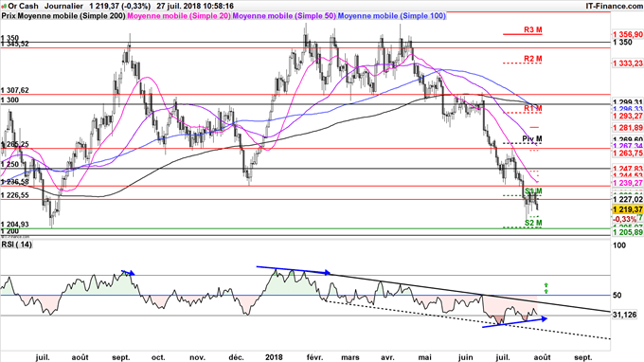
Task: Click the Piv M pivot marker
Action: point(532,139)
